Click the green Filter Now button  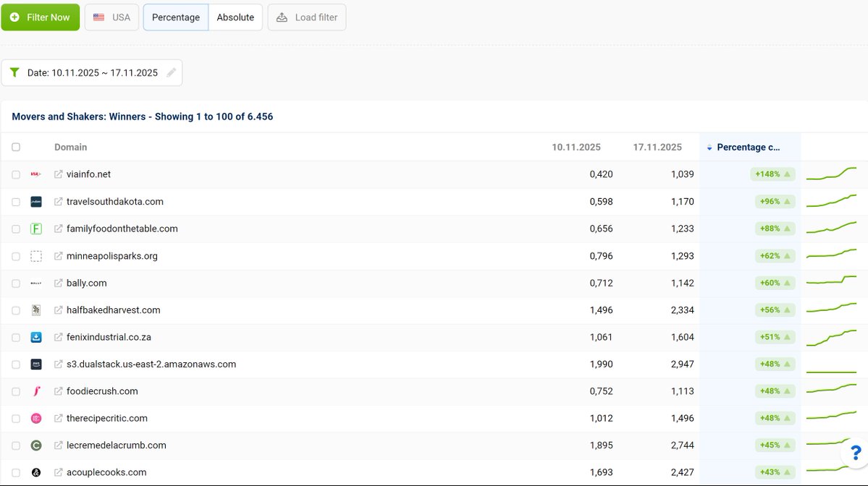pyautogui.click(x=41, y=17)
